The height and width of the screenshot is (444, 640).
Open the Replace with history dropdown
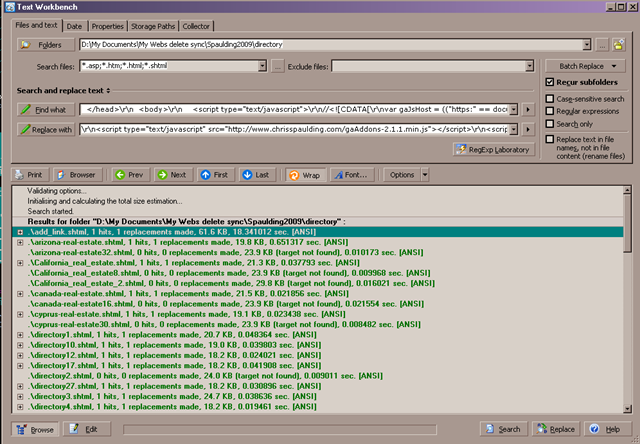(513, 129)
